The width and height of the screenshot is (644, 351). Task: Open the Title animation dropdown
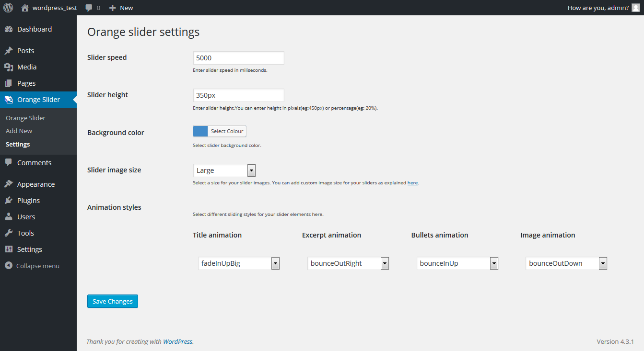[239, 263]
